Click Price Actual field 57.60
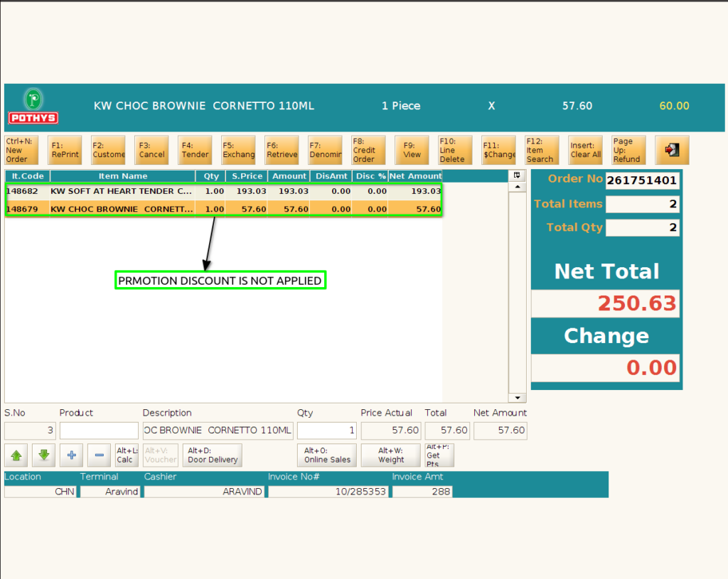This screenshot has height=579, width=728. 391,430
